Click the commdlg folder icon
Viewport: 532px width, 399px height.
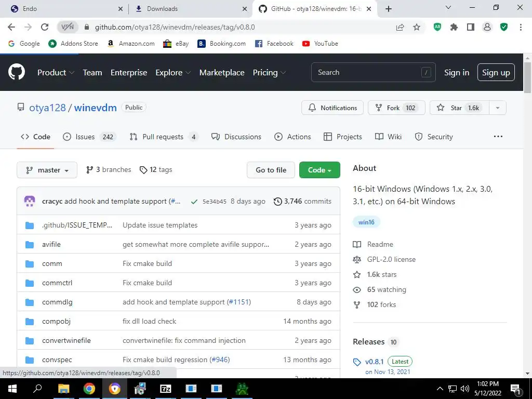click(30, 302)
